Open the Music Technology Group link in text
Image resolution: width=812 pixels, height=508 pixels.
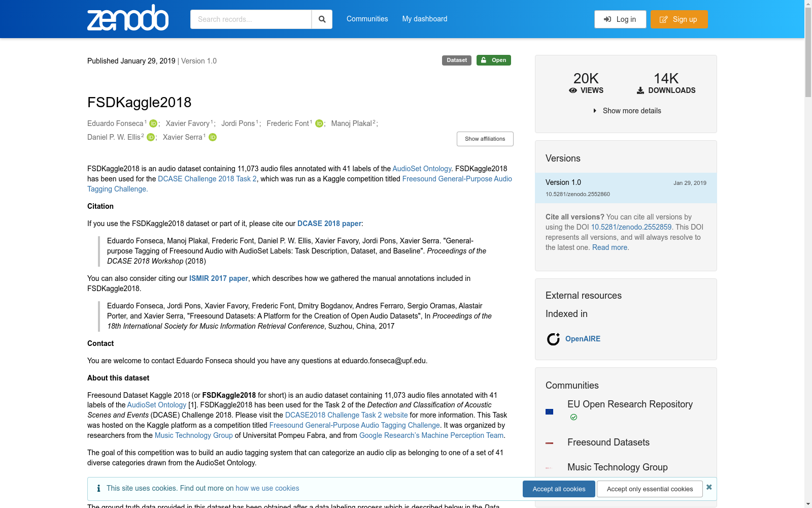click(194, 435)
